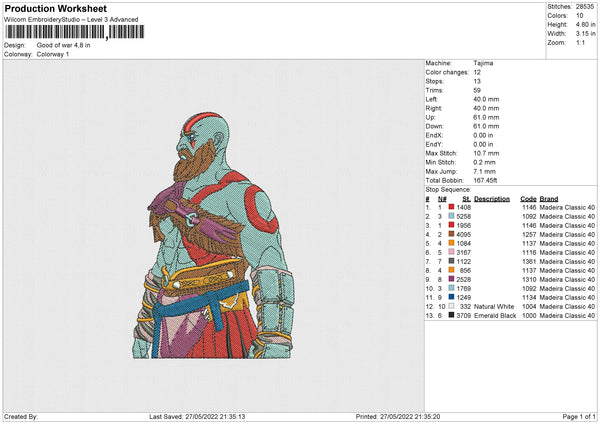Click the 'Brand' column header

tap(549, 199)
